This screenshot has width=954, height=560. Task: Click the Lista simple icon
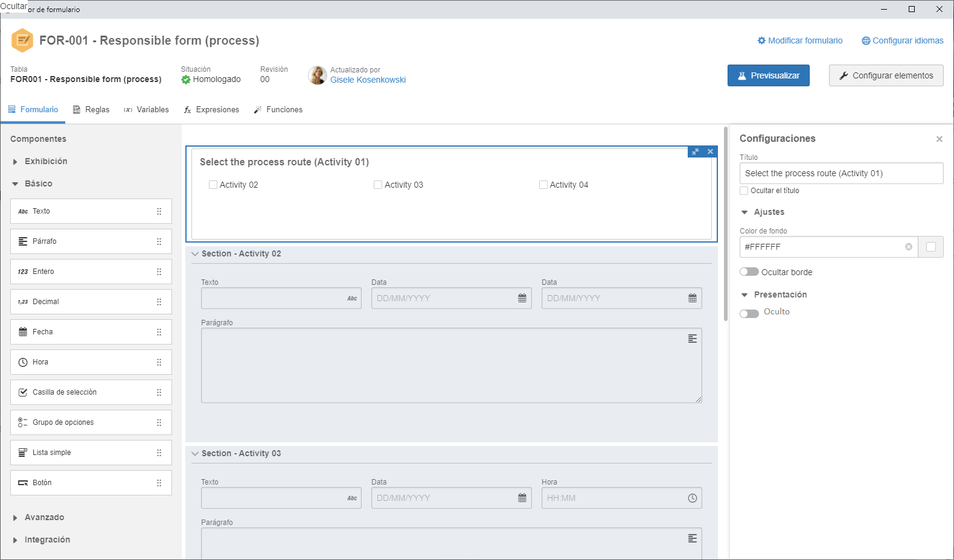tap(23, 453)
